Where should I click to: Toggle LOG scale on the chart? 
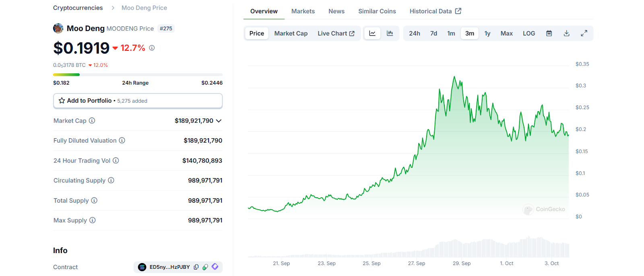(528, 33)
